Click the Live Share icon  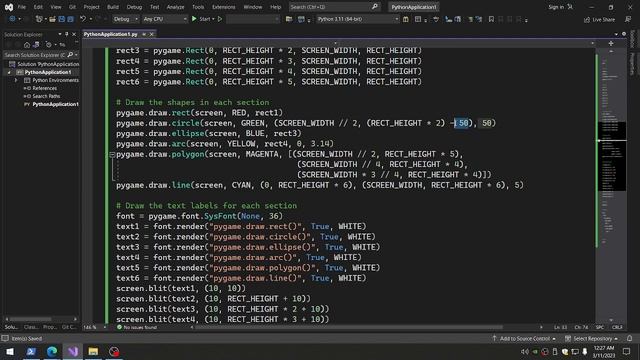(x=587, y=19)
